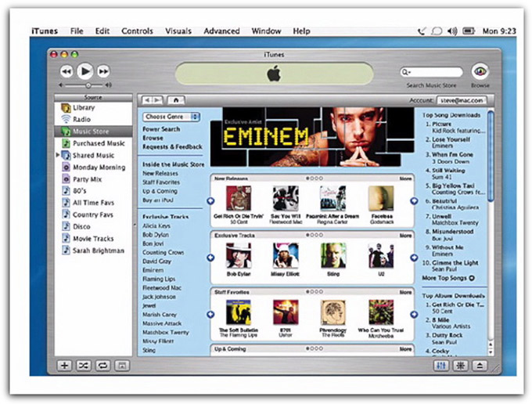Screen dimensions: 532x404
Task: Click the Counting Crows link
Action: point(164,252)
